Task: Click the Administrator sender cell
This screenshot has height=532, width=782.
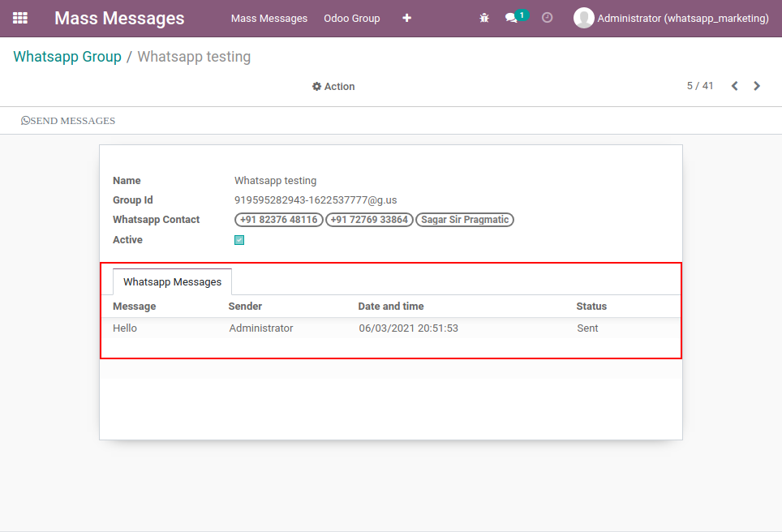Action: point(261,328)
